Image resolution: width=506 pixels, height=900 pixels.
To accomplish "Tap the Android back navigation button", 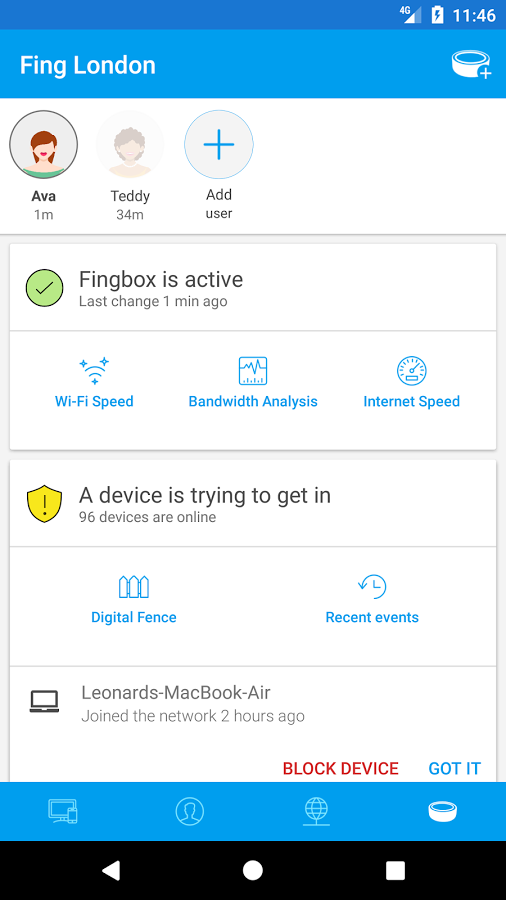I will pos(111,870).
